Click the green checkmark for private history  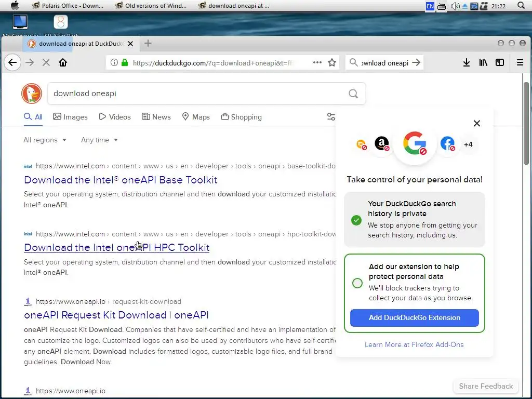tap(356, 220)
